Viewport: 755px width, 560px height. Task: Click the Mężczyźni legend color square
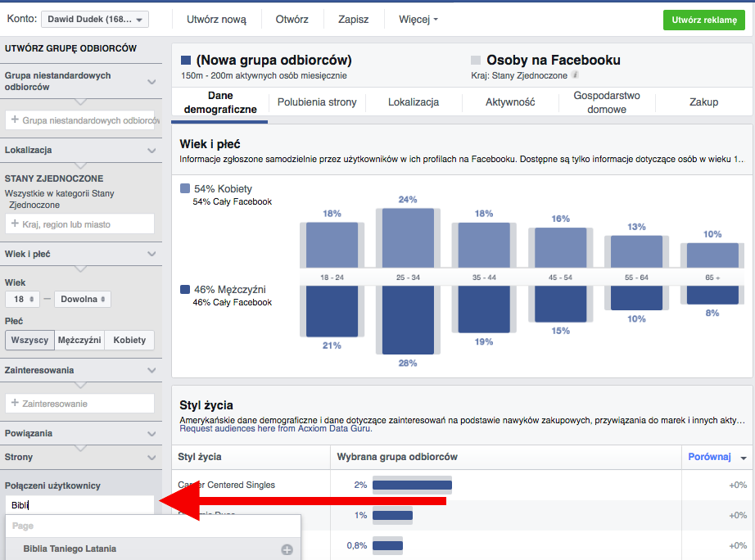tap(186, 290)
